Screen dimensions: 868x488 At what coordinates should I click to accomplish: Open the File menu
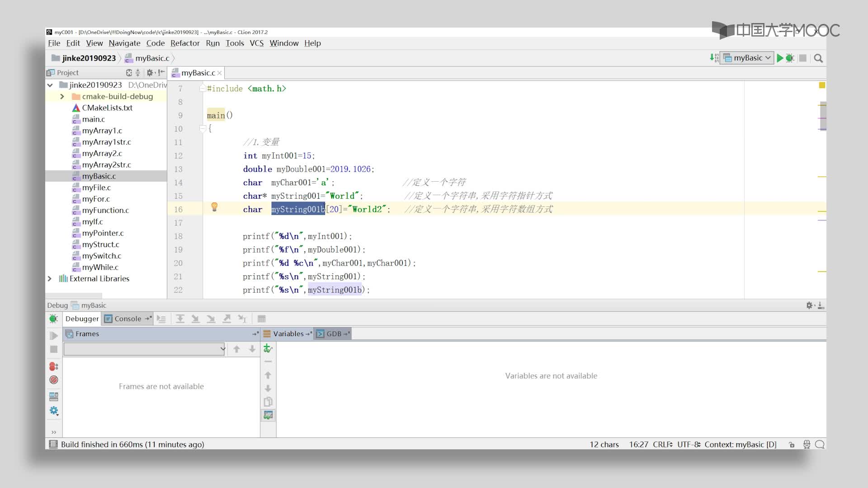(54, 43)
